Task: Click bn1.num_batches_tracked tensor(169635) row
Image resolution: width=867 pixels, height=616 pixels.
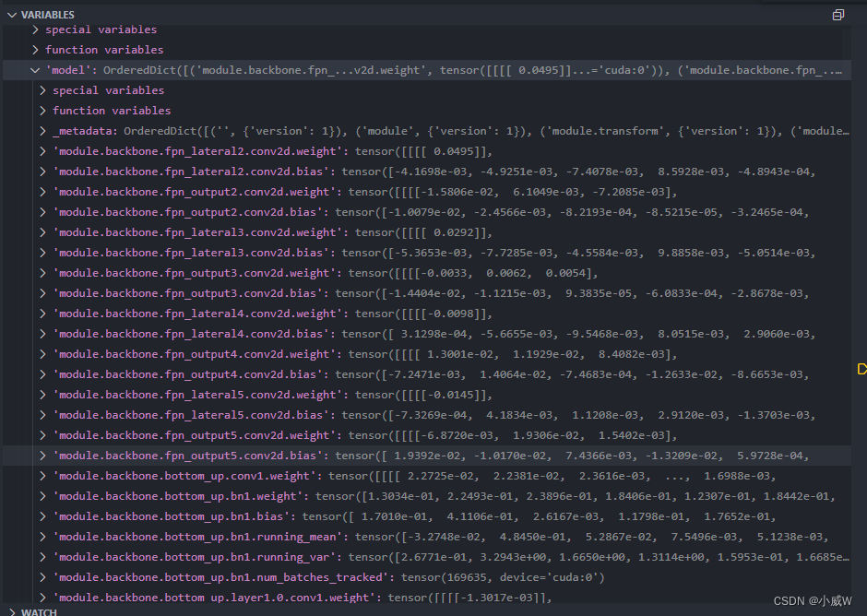Action: tap(426, 577)
